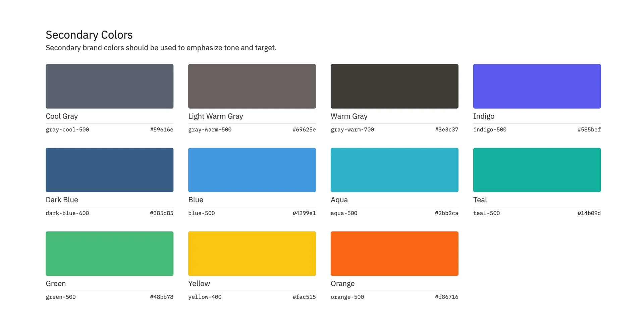This screenshot has width=644, height=322.
Task: Select the Teal color swatch
Action: pos(537,170)
